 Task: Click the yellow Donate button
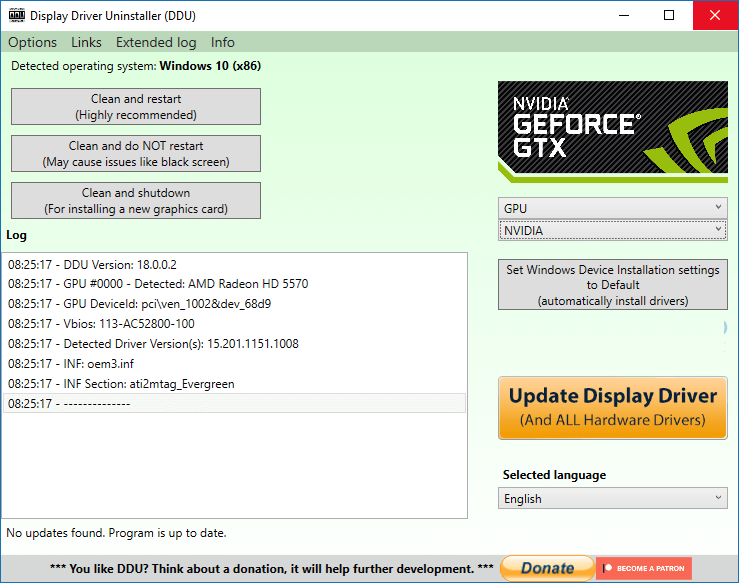[x=546, y=568]
